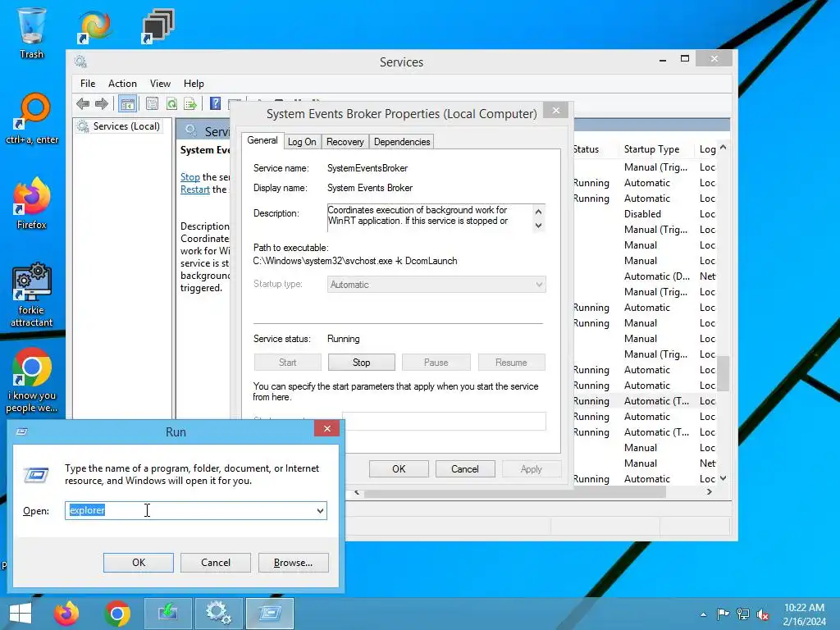Click Cancel in the Properties dialog
This screenshot has height=630, width=840.
(x=465, y=468)
